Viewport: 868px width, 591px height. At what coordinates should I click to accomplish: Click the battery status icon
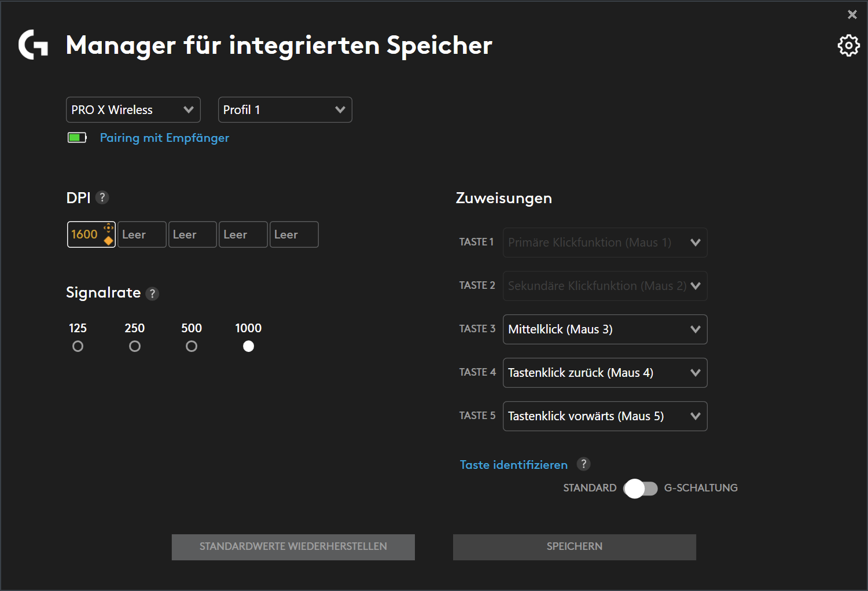(77, 138)
